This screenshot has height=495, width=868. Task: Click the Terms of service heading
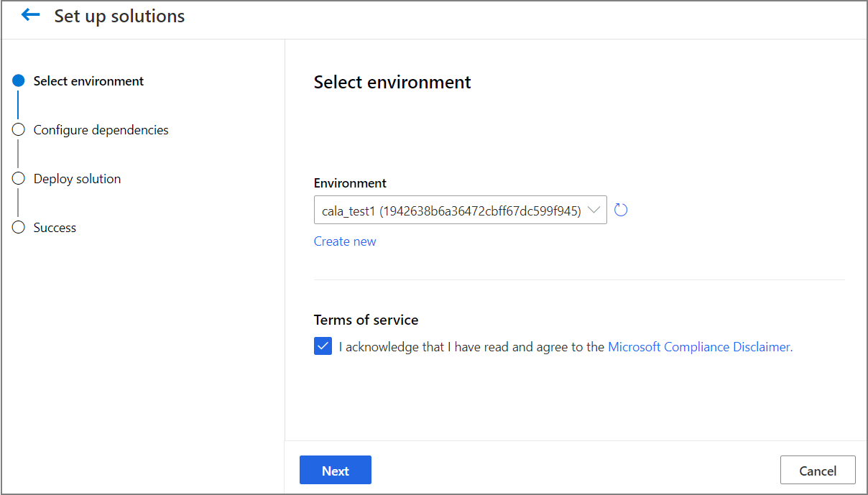tap(366, 320)
